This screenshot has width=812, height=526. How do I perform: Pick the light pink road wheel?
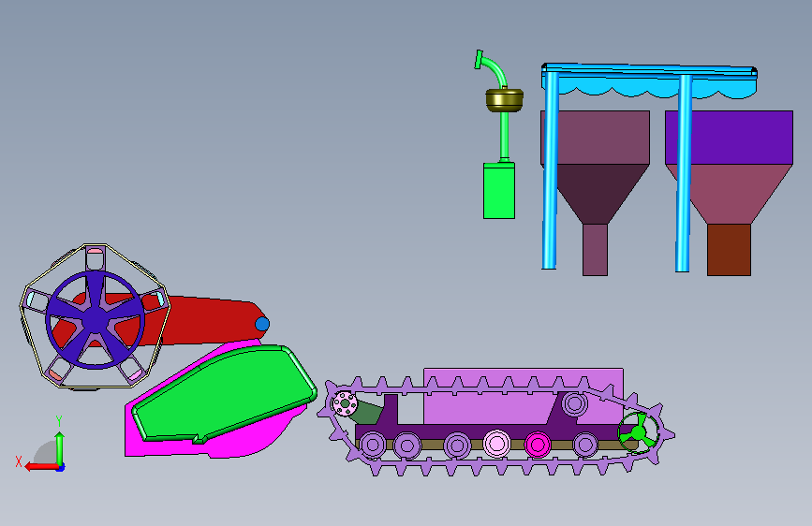coord(496,444)
